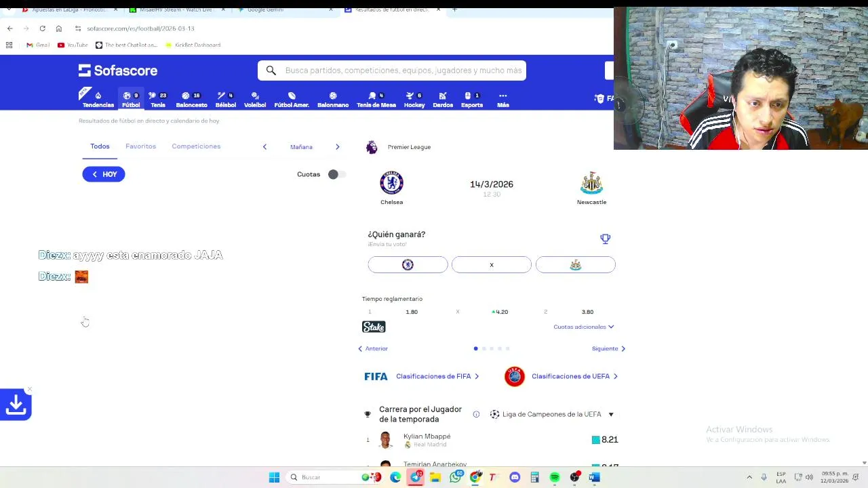Viewport: 868px width, 488px height.
Task: Open the Más sports menu
Action: click(502, 100)
